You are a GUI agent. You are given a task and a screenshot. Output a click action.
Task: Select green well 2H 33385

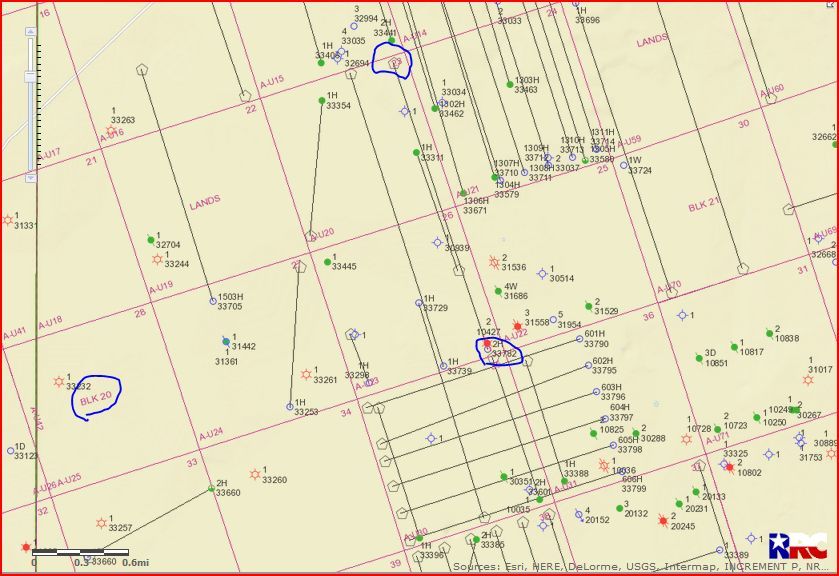(476, 540)
